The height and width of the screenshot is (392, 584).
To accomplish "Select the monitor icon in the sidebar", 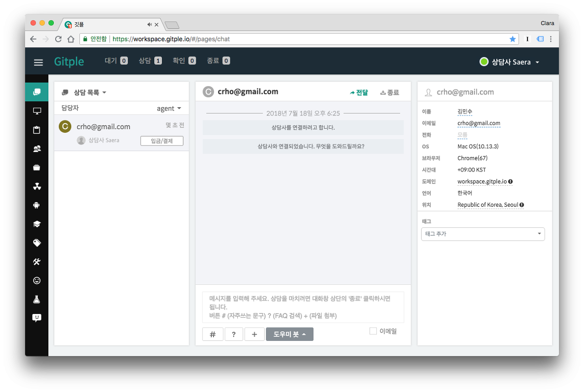I will click(x=36, y=110).
